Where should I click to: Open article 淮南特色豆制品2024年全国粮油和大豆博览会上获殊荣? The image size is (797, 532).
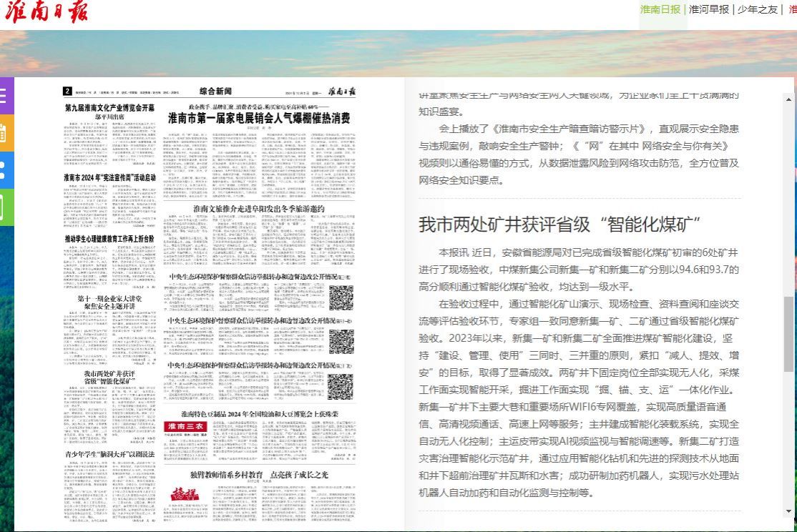[259, 414]
